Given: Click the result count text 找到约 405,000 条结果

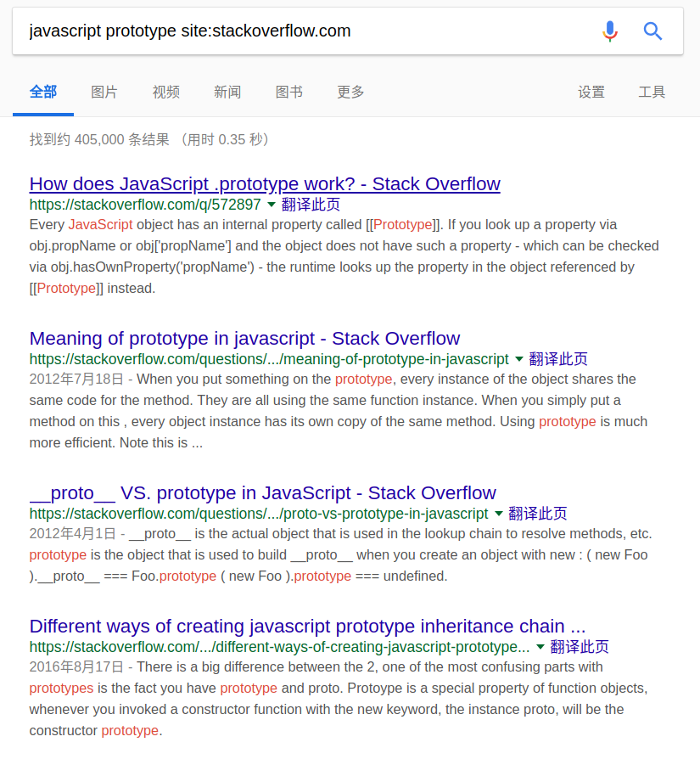Looking at the screenshot, I should (99, 139).
